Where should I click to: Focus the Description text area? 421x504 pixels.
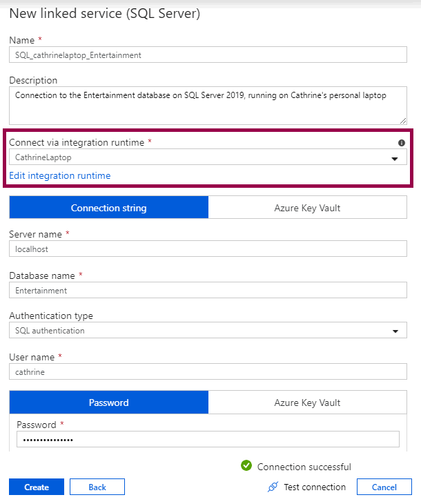pos(208,104)
